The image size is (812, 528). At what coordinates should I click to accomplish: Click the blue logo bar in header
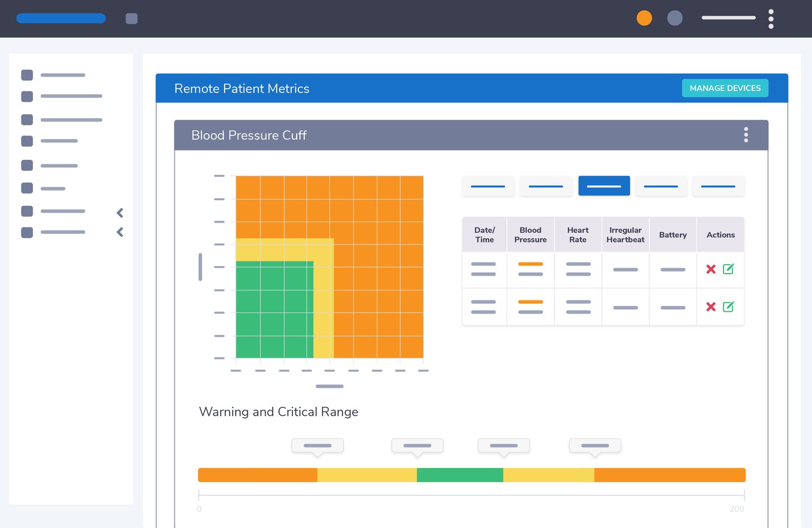click(x=61, y=18)
